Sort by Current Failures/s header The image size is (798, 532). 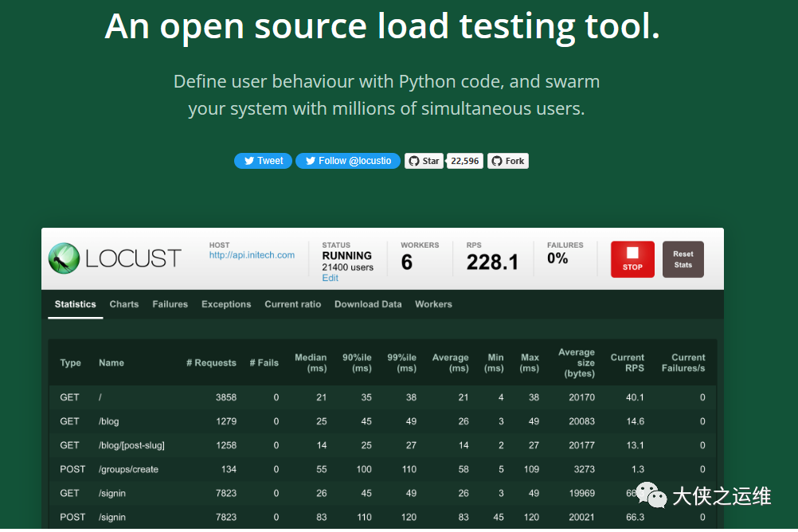pos(683,363)
